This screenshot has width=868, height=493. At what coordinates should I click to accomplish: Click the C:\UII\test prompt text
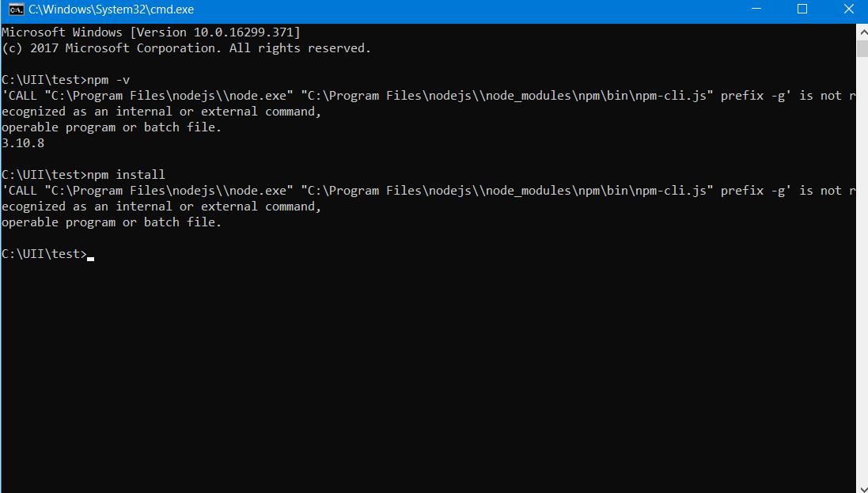coord(43,253)
